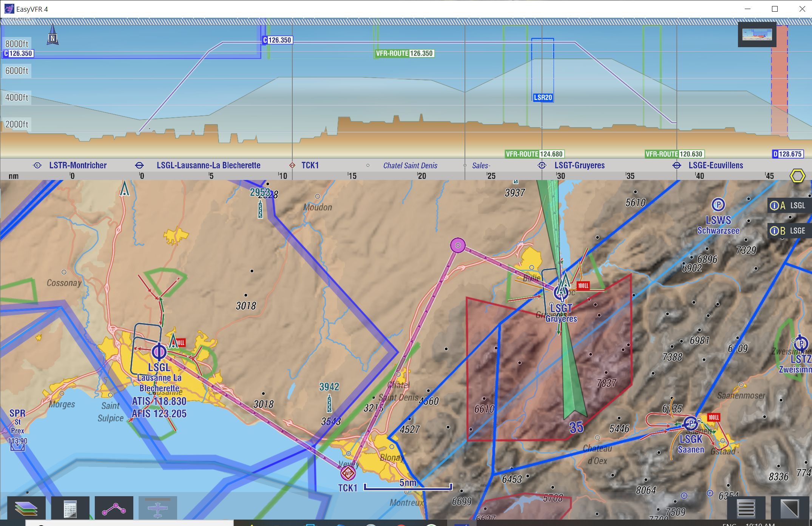Select LSGL-Lausanne-La Blecherette in the route bar

click(208, 165)
